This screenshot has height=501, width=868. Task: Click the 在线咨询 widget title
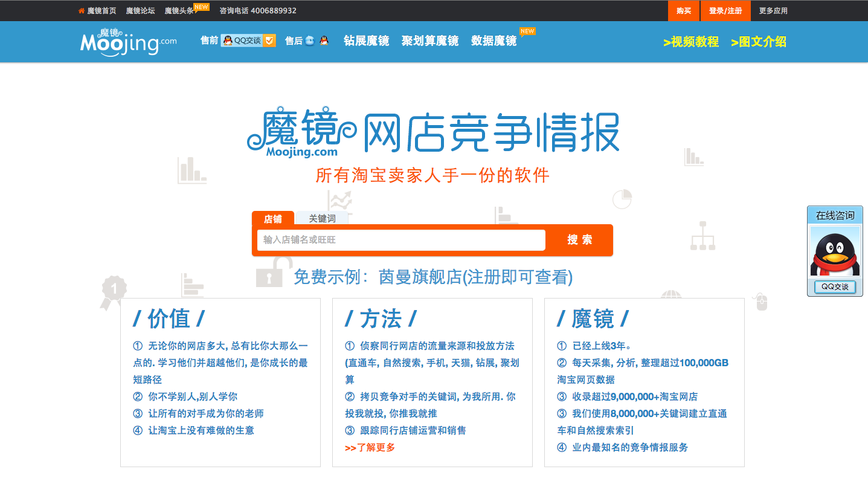(x=835, y=216)
